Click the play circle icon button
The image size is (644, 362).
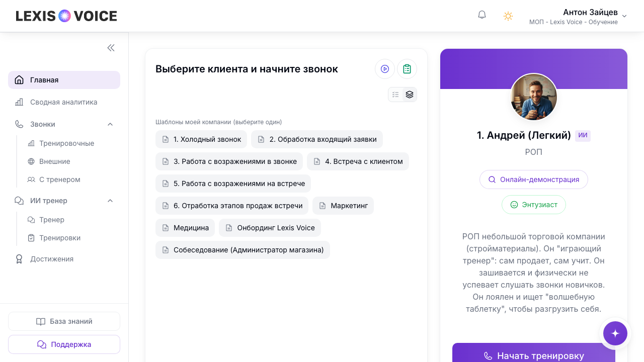pos(385,69)
